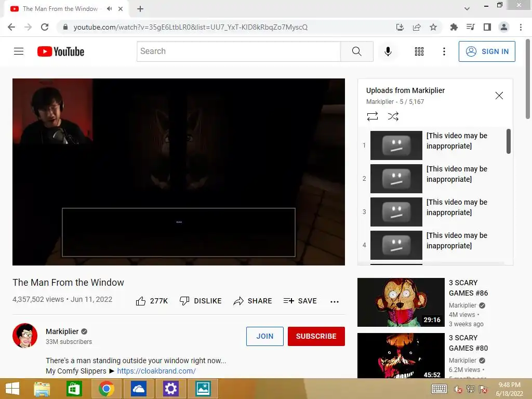This screenshot has width=532, height=399.
Task: Focus the YouTube Search field
Action: 238,51
